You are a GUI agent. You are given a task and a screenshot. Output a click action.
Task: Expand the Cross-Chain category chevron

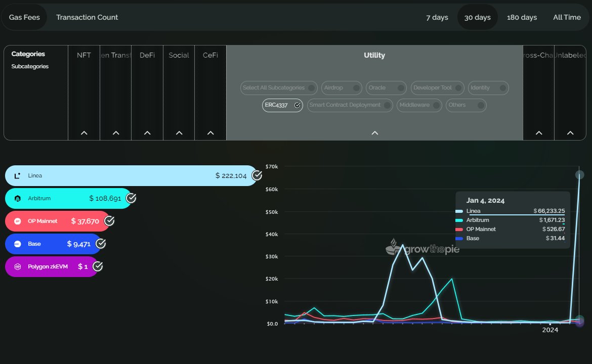539,133
